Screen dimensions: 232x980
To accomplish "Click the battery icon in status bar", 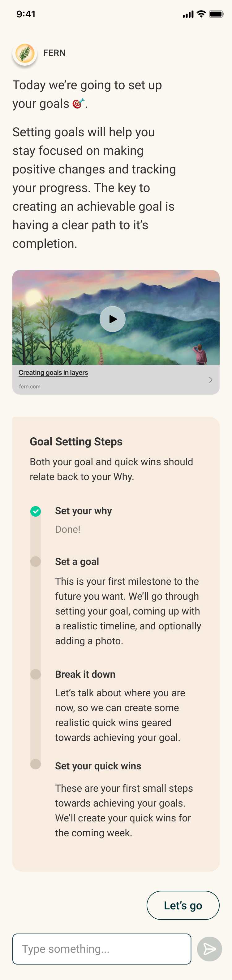I will (216, 15).
